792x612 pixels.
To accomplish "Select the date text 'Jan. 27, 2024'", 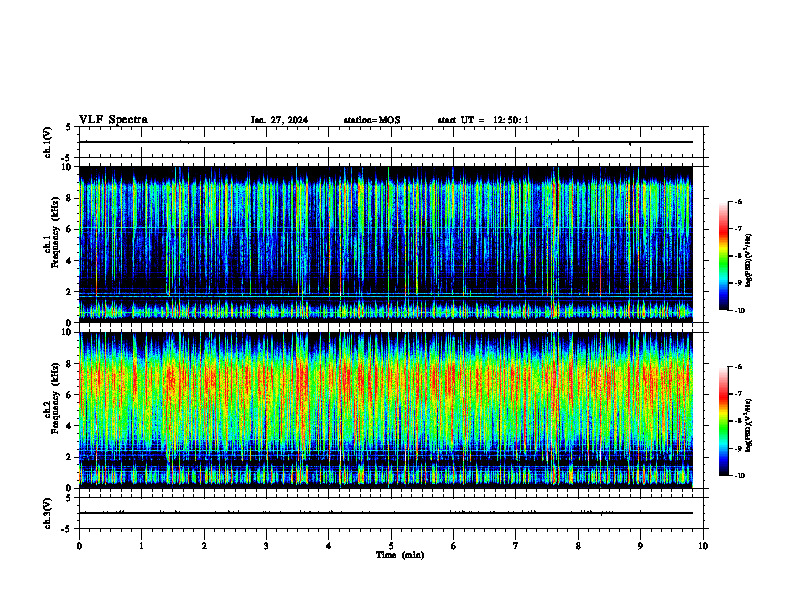I will click(x=279, y=120).
